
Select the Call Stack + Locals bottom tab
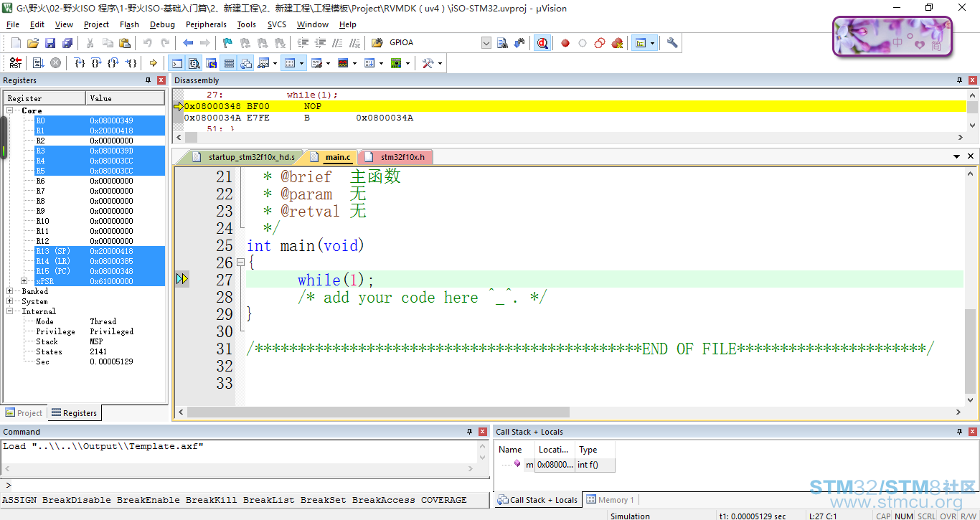click(x=538, y=500)
